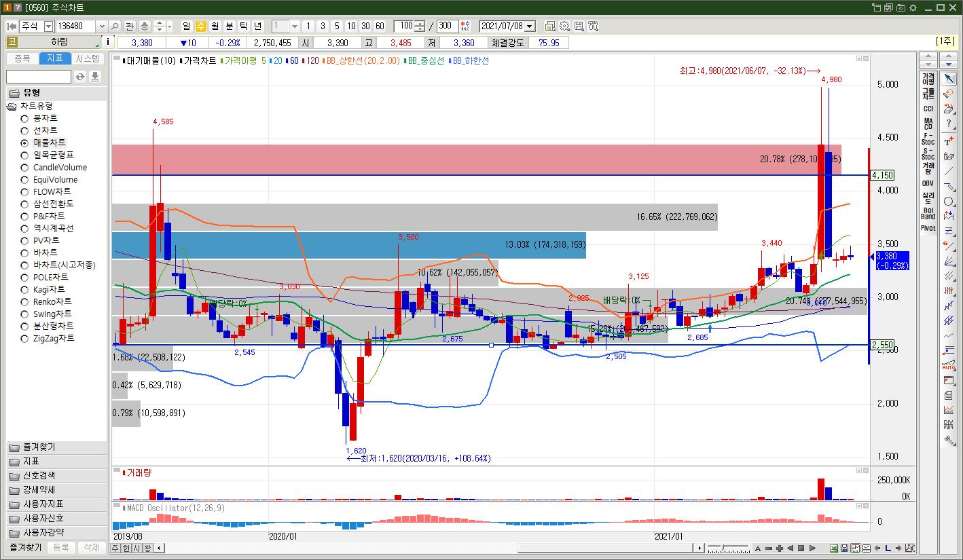Image resolution: width=963 pixels, height=560 pixels.
Task: Select the ellipse drawing tool
Action: [949, 202]
